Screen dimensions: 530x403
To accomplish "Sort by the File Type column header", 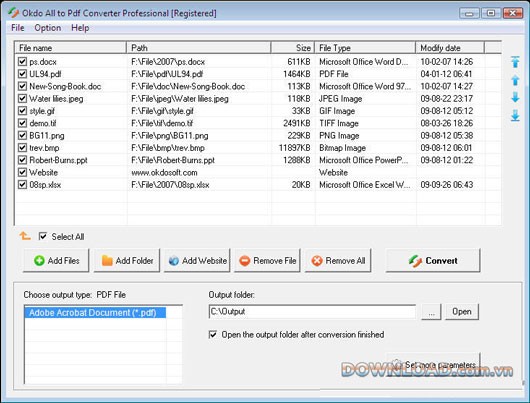I will [x=365, y=48].
